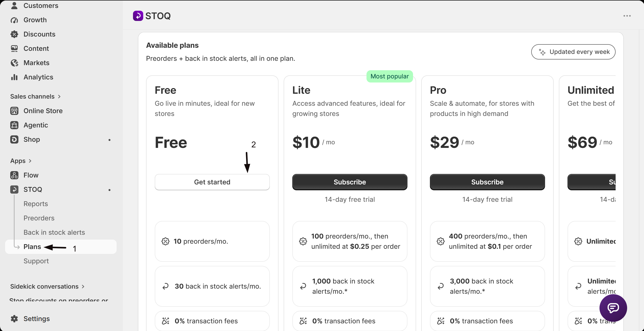The width and height of the screenshot is (644, 331).
Task: Open Reports under STOQ
Action: (x=36, y=204)
